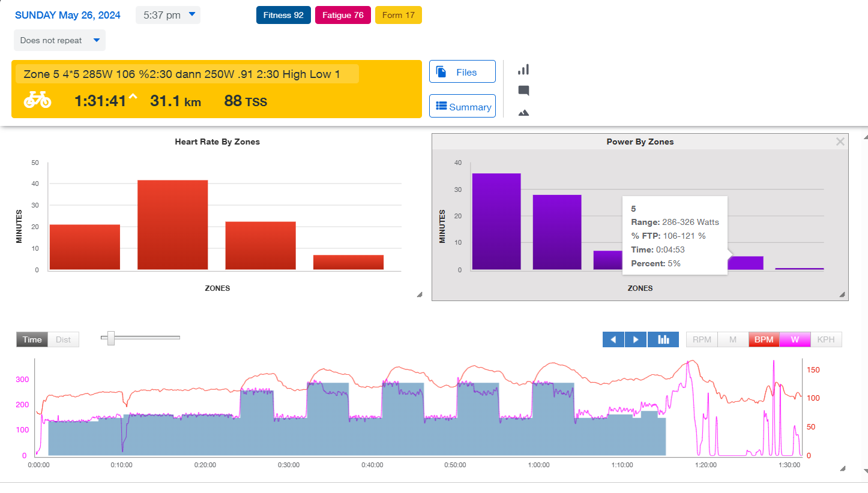Click the tallest heart rate zone bar
868x493 pixels.
[173, 225]
